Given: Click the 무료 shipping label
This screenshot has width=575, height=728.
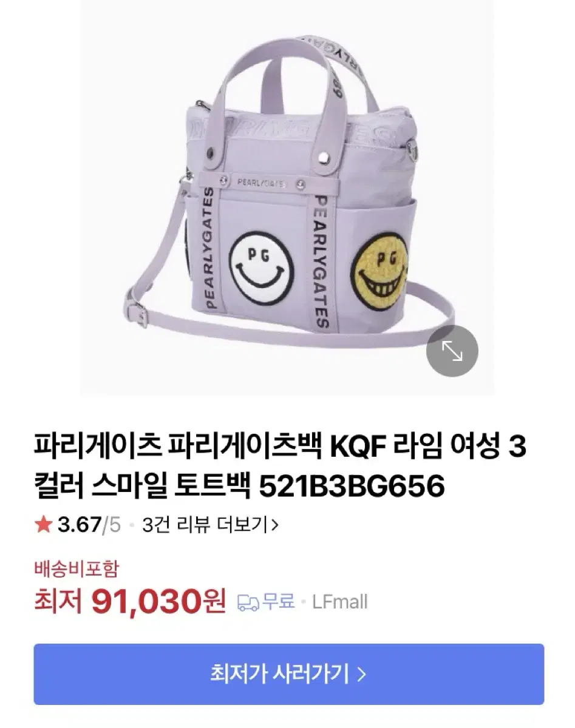Looking at the screenshot, I should [x=278, y=602].
